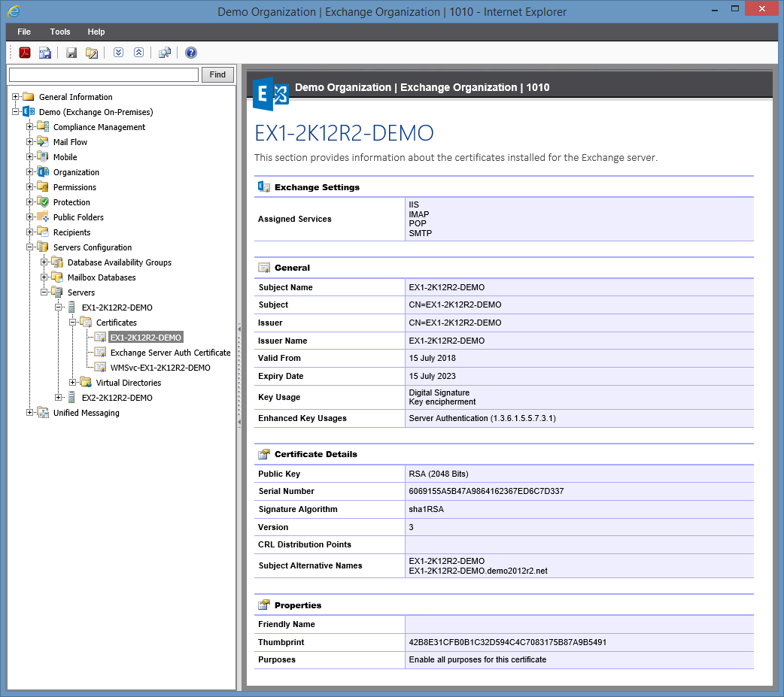The height and width of the screenshot is (697, 784).
Task: Click the EX2-2K12R2-DEMO server icon
Action: (x=71, y=398)
